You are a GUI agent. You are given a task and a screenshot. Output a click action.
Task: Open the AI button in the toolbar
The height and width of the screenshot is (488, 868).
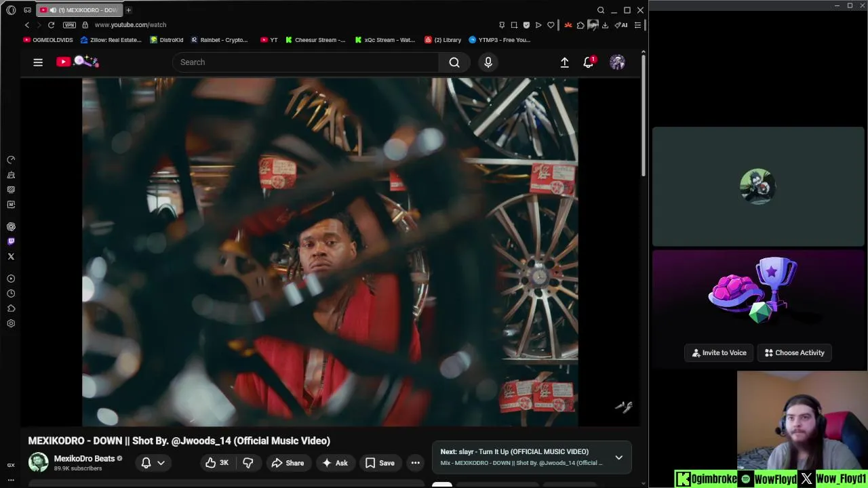[x=621, y=25]
